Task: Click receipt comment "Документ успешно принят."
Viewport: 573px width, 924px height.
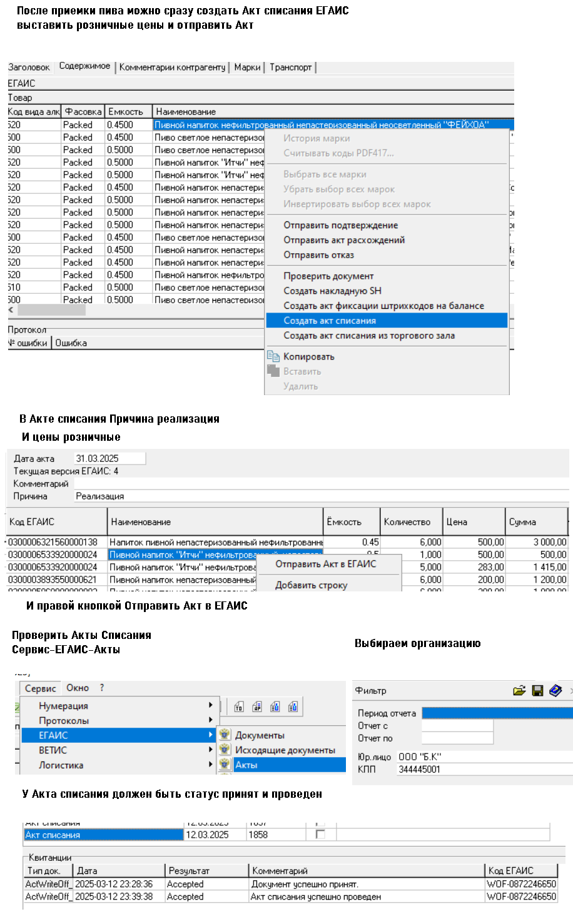Action: [305, 884]
